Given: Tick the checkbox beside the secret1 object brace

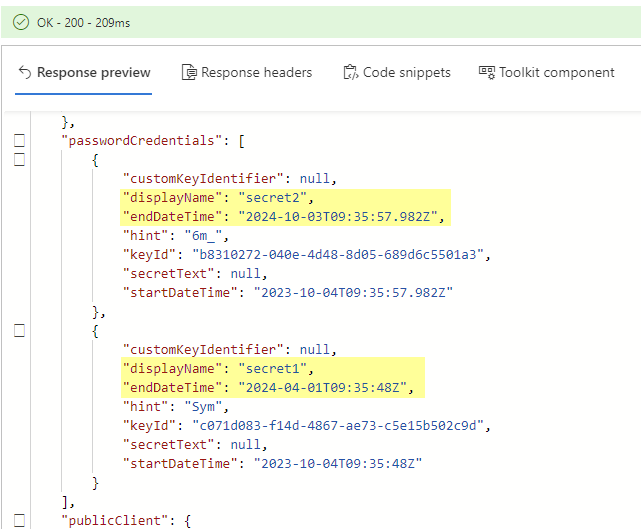Looking at the screenshot, I should click(x=19, y=330).
